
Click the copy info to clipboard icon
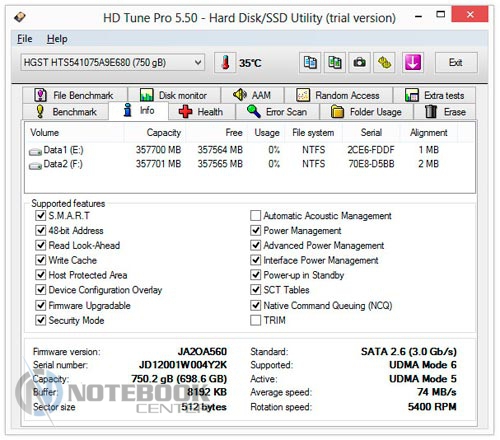pyautogui.click(x=310, y=63)
